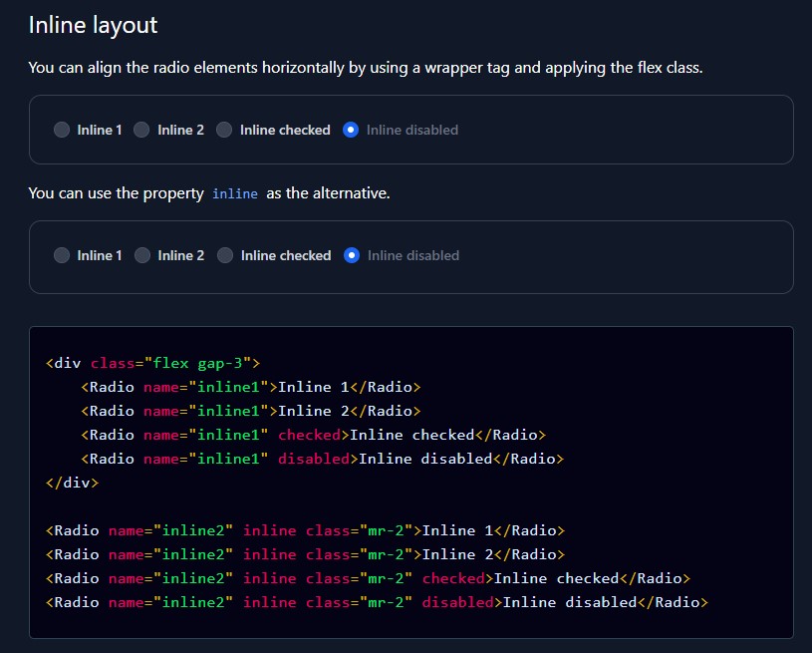The height and width of the screenshot is (653, 812).
Task: Select Inline checked radio in upper preview box
Action: point(224,130)
